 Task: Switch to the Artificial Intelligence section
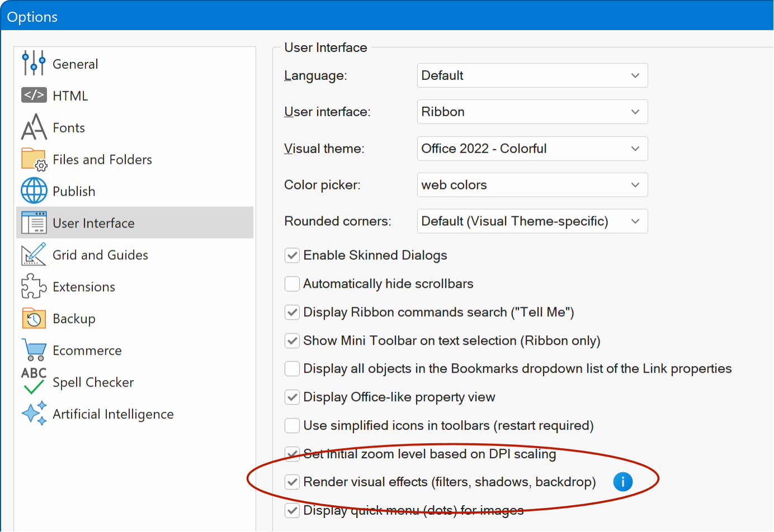click(113, 414)
